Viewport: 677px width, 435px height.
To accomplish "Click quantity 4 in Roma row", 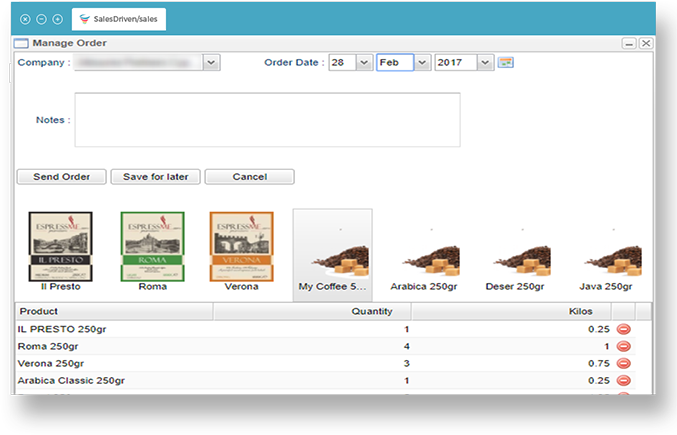I will click(x=406, y=347).
